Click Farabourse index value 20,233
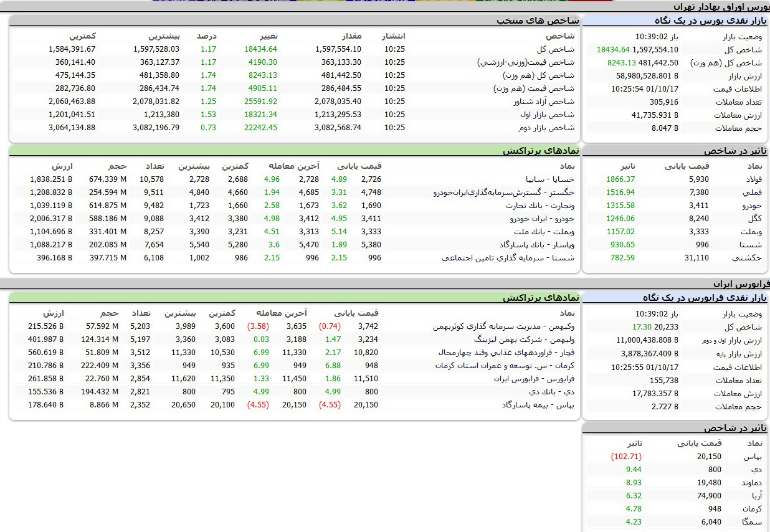The height and width of the screenshot is (532, 770). point(667,327)
